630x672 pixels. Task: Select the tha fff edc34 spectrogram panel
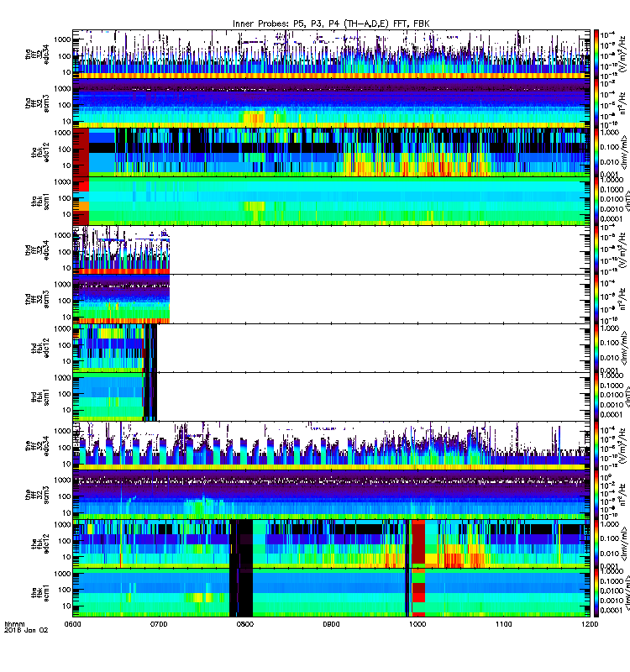coord(331,54)
